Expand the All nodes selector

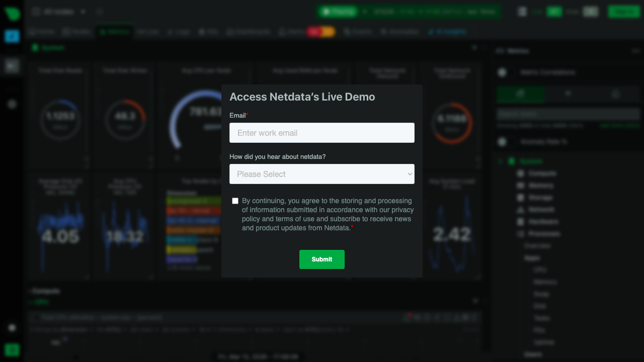83,11
